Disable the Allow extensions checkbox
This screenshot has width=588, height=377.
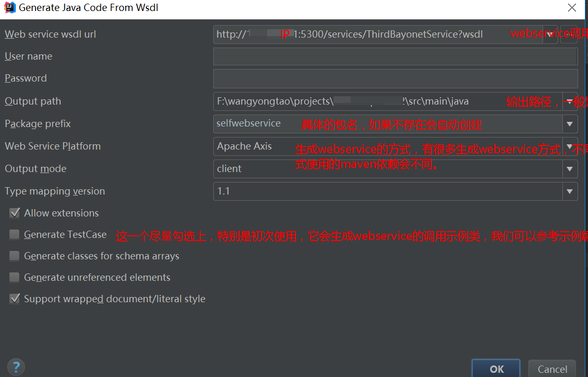pyautogui.click(x=14, y=213)
